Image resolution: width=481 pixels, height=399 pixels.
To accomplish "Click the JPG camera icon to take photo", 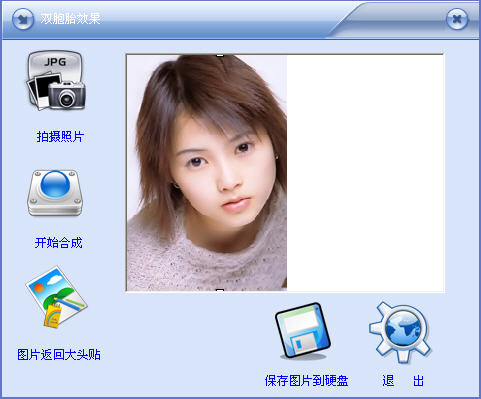I will [x=56, y=80].
